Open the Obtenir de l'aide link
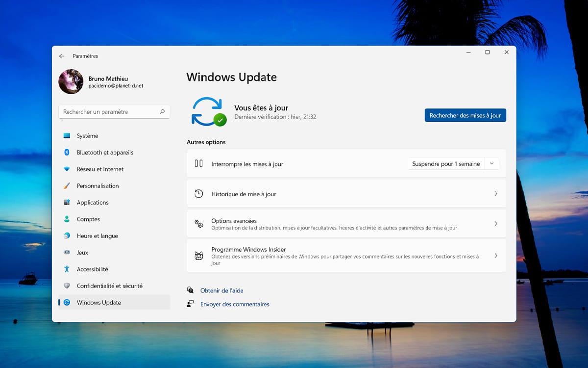 [x=221, y=290]
